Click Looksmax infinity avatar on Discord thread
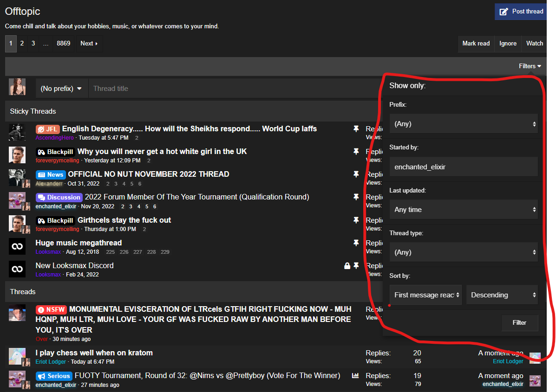Screen dimensions: 556x392 click(17, 269)
